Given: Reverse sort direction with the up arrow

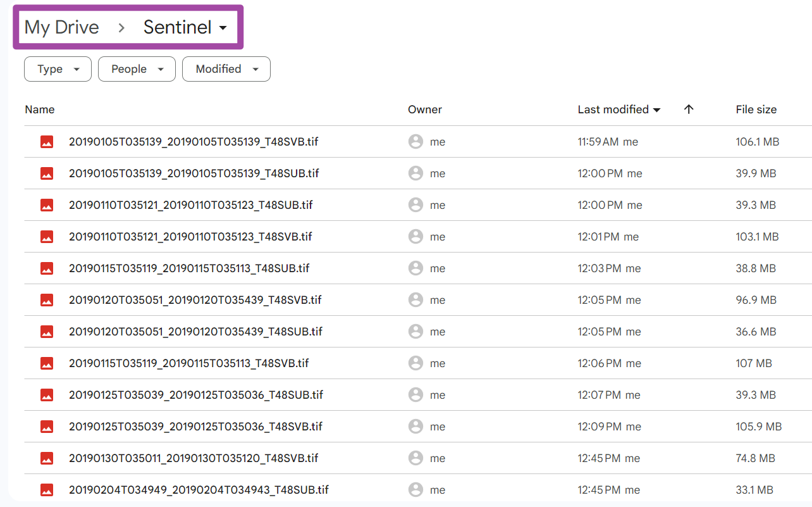Looking at the screenshot, I should click(x=689, y=110).
